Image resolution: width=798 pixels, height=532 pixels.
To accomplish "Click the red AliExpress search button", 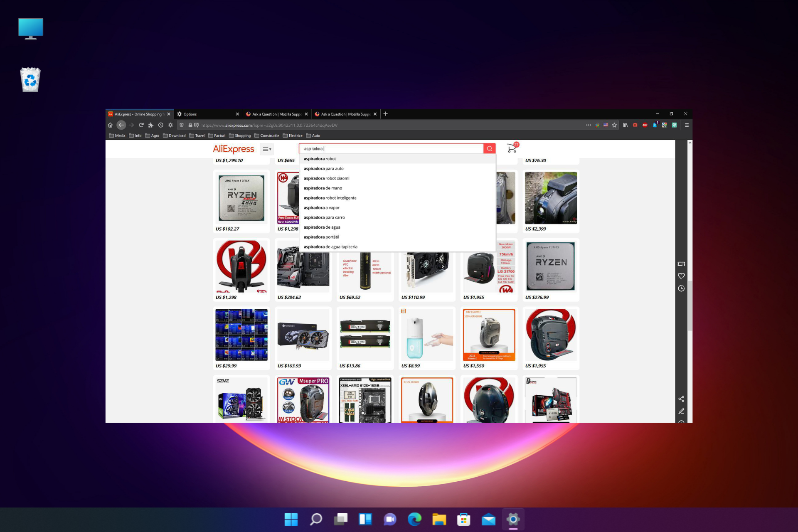I will pos(490,148).
